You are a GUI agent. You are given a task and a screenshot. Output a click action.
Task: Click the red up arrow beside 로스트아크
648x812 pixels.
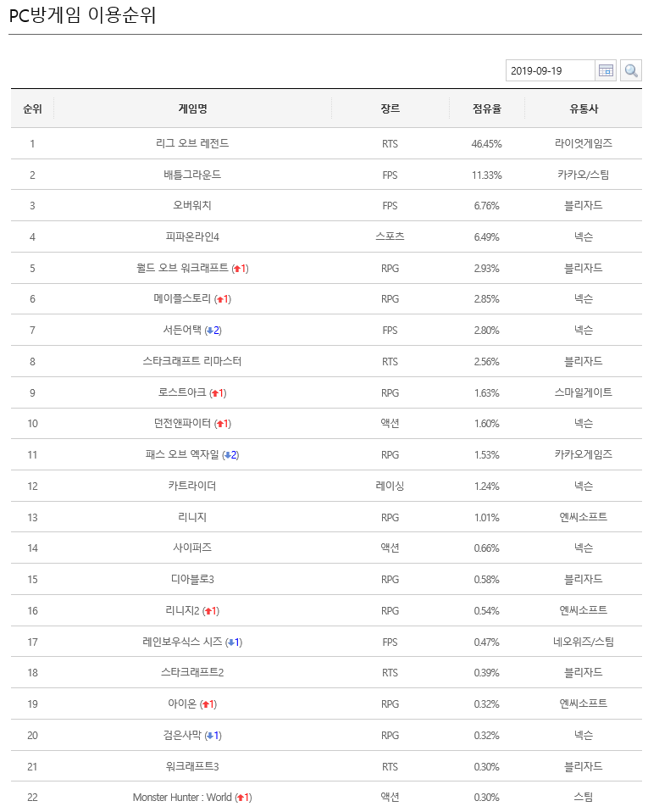tap(215, 393)
